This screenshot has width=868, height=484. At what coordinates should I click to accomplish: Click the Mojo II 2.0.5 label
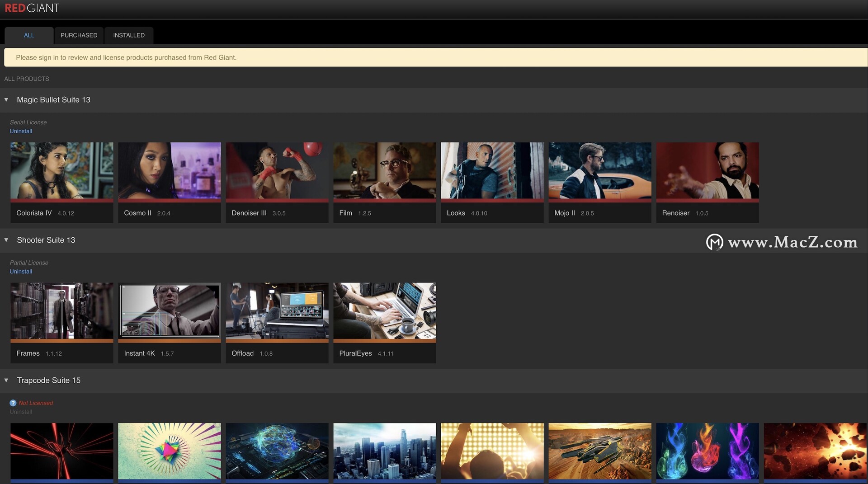tap(574, 213)
